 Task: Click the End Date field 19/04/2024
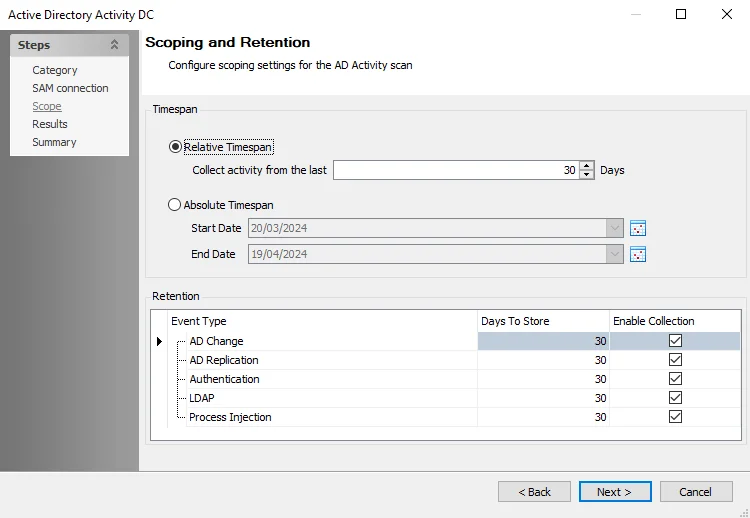click(x=427, y=254)
